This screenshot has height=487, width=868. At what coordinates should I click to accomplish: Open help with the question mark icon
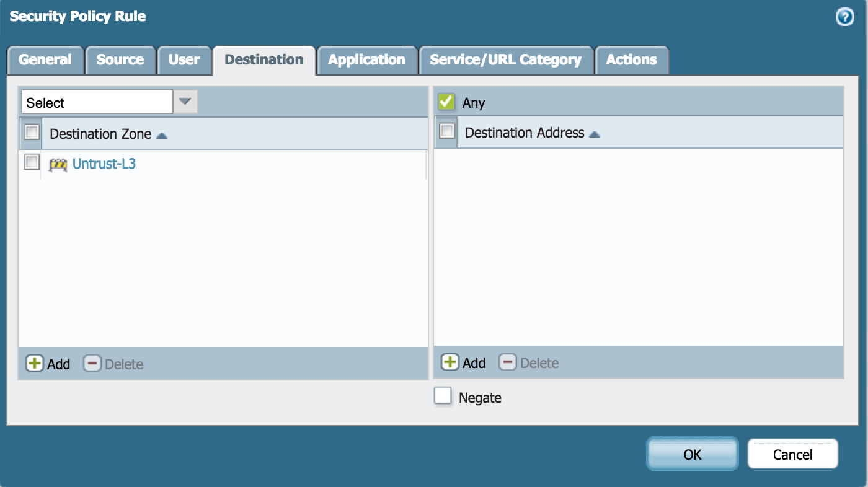click(x=844, y=16)
